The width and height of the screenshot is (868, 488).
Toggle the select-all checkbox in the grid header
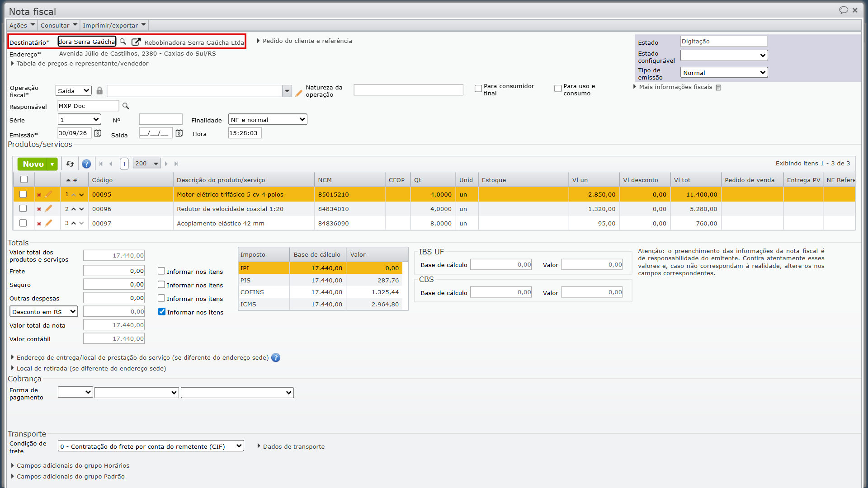(24, 179)
